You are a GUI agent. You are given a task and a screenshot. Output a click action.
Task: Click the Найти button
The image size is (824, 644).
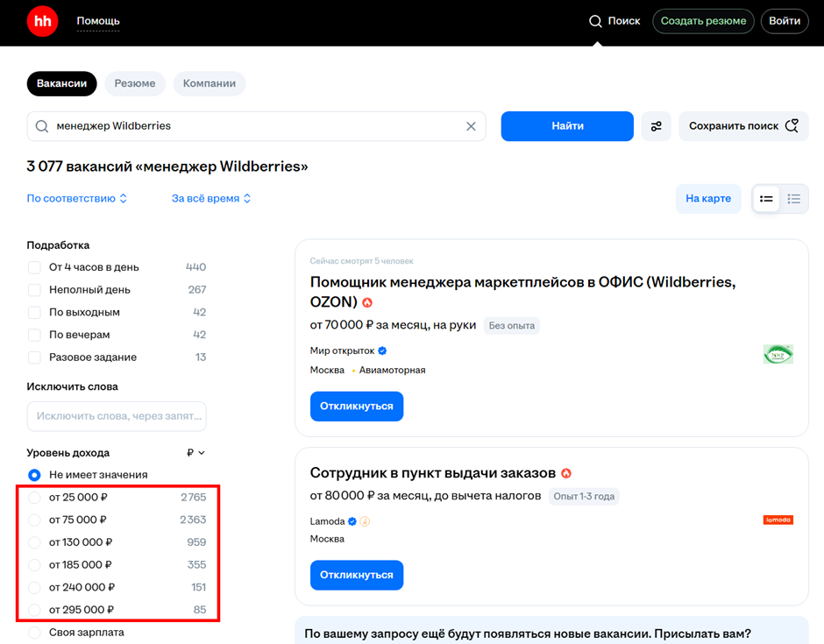pos(567,126)
